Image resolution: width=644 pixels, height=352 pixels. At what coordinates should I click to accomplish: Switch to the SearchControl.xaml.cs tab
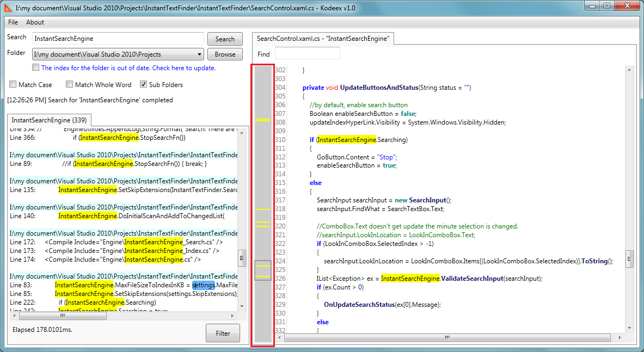click(x=323, y=39)
